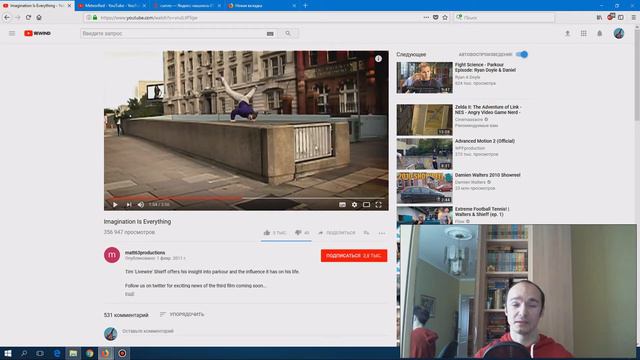The width and height of the screenshot is (640, 360).
Task: Click the YouTube URL address bar
Action: [x=261, y=18]
